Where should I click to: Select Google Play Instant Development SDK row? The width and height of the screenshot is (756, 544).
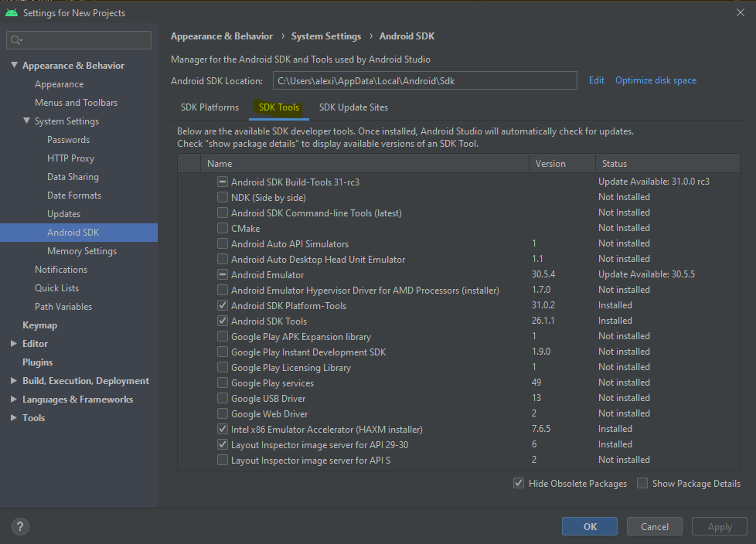point(458,352)
